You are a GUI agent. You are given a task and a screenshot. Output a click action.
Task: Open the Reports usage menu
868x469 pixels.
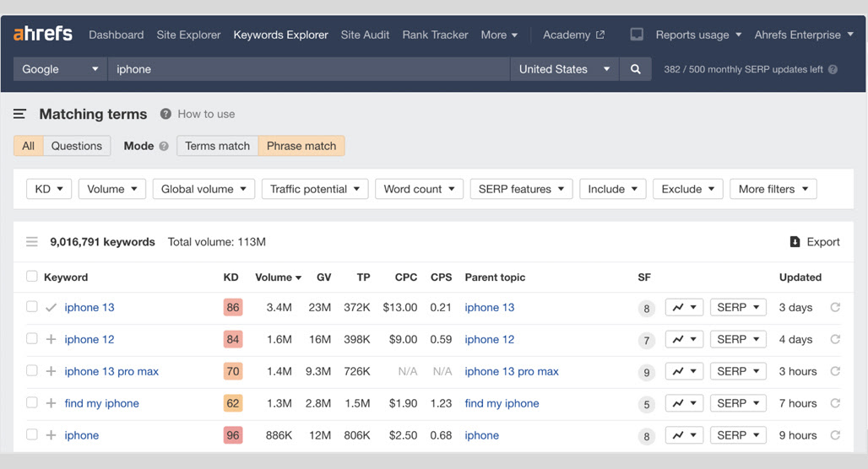click(x=698, y=35)
